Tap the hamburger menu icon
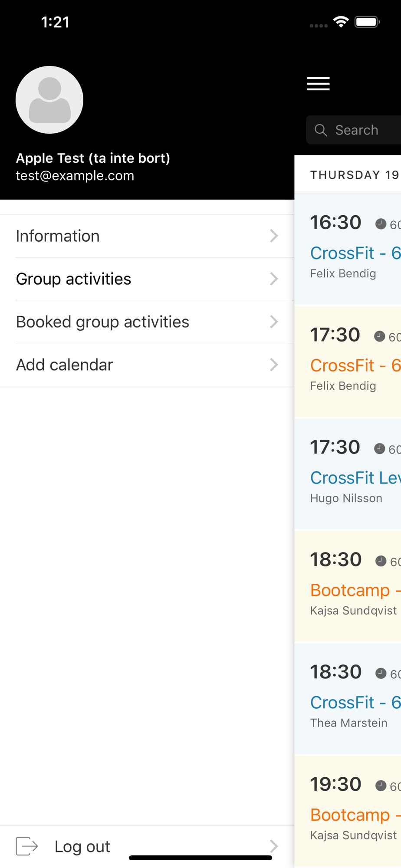This screenshot has width=401, height=868. tap(318, 83)
